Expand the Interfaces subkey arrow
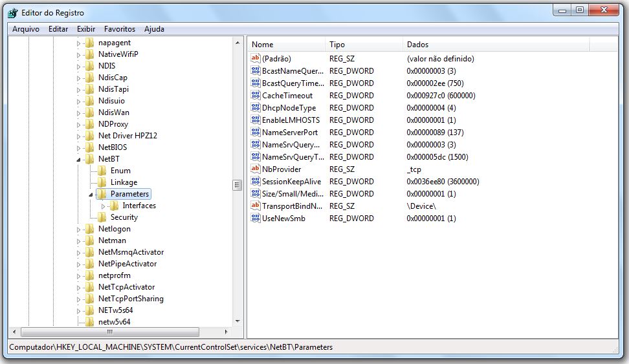This screenshot has height=364, width=629. coord(103,206)
